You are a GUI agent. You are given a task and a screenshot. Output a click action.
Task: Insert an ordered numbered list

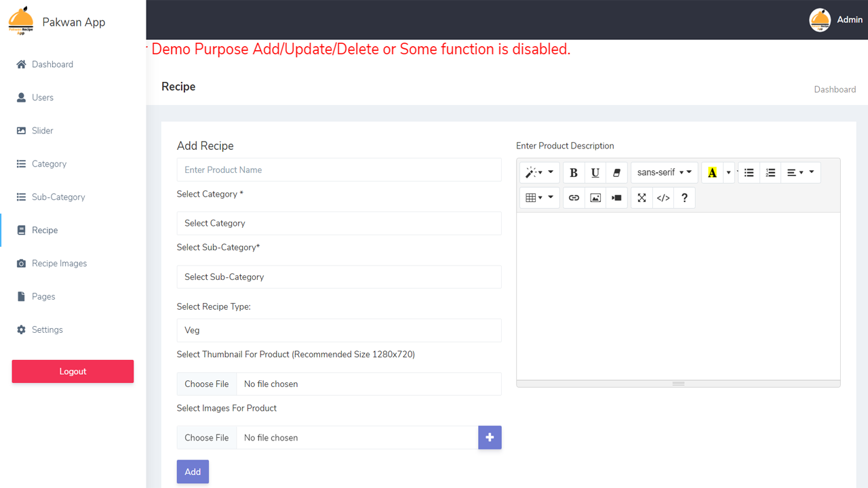[x=770, y=173]
